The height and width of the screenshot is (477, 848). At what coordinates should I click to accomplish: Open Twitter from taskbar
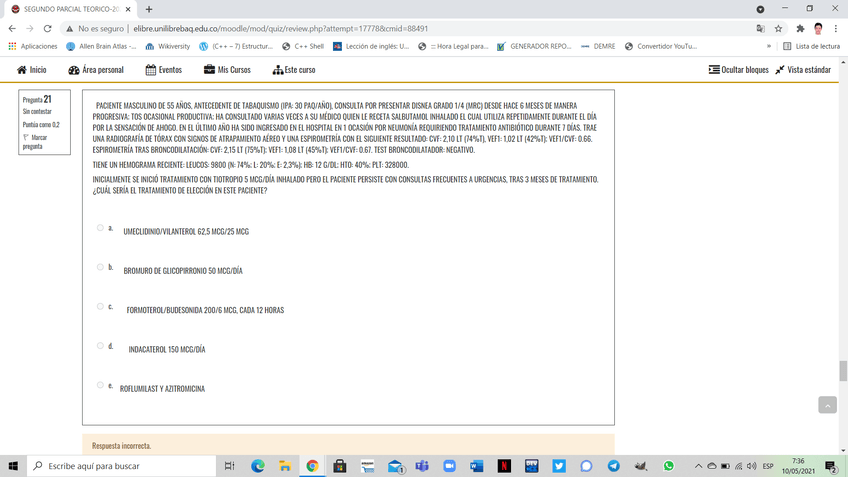[559, 466]
